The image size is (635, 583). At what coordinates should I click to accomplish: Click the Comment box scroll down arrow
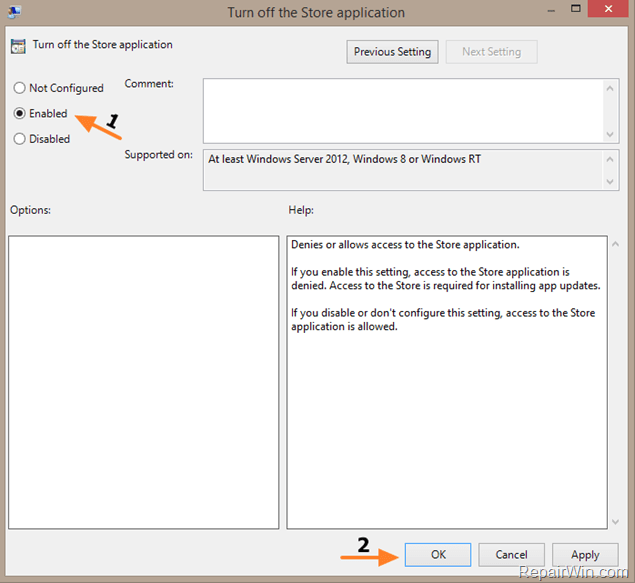coord(610,134)
